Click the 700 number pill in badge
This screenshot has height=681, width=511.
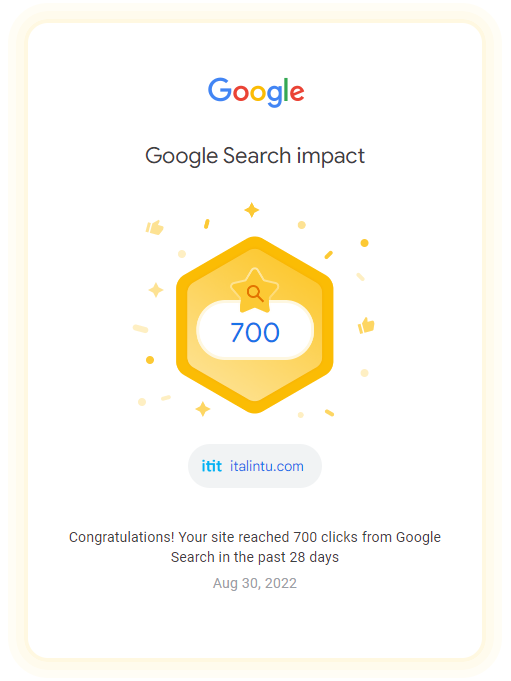(x=255, y=330)
